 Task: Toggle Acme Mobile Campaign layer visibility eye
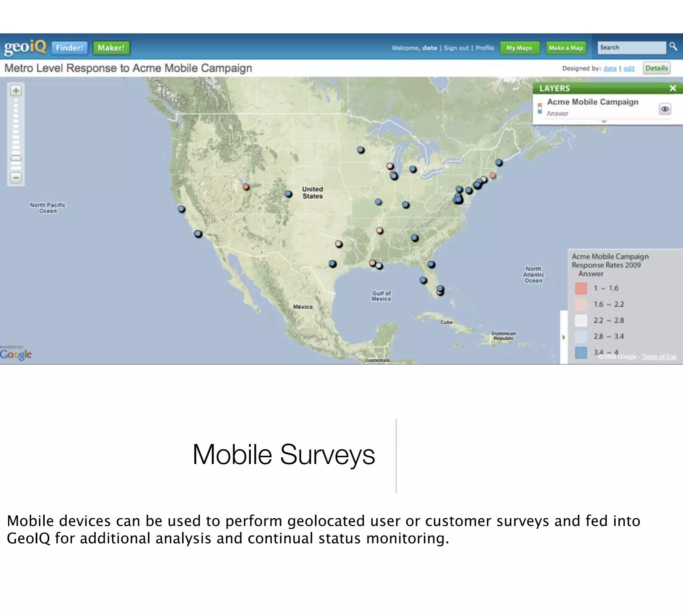pyautogui.click(x=665, y=109)
